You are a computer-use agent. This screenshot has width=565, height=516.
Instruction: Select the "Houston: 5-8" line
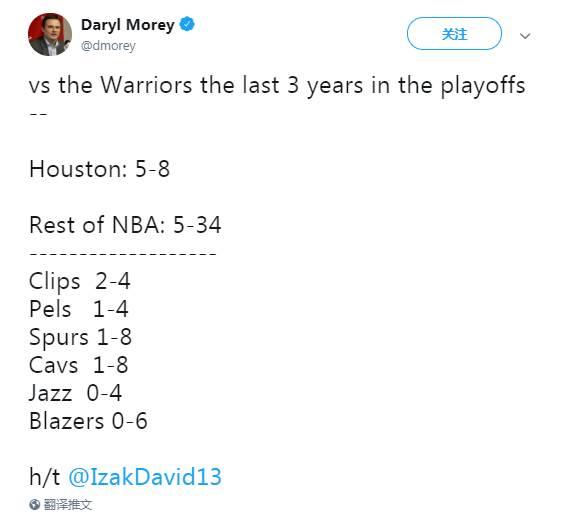tap(99, 169)
